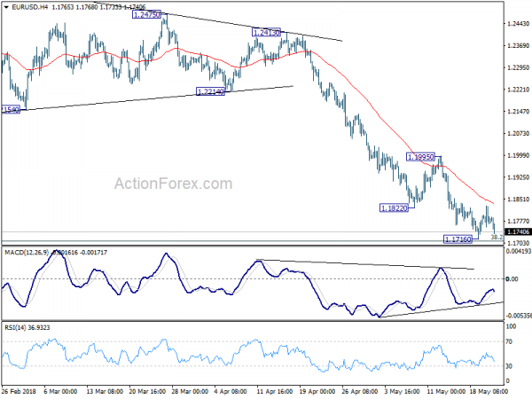Screen dimensions: 532x399
Task: Click the RSI 30 level label
Action: pyautogui.click(x=509, y=366)
